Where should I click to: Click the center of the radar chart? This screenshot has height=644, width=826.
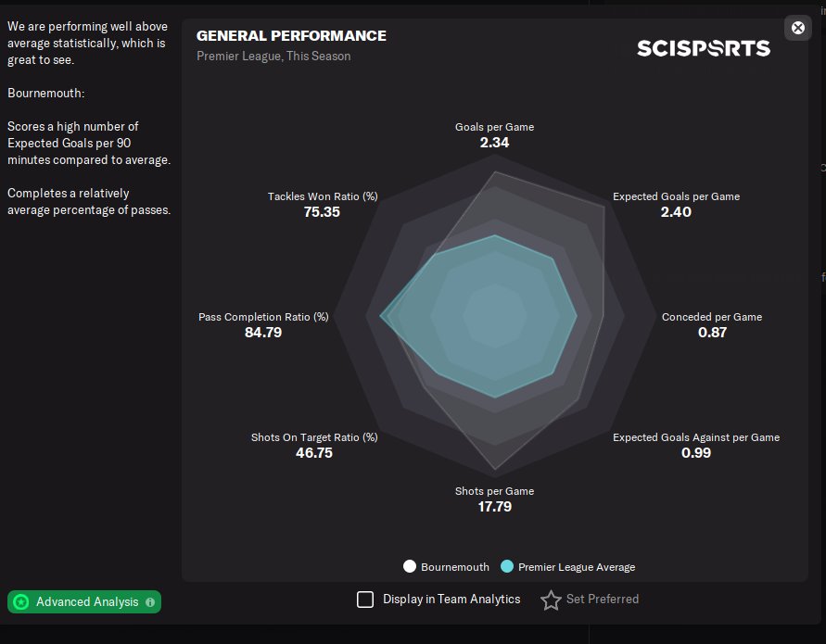494,317
